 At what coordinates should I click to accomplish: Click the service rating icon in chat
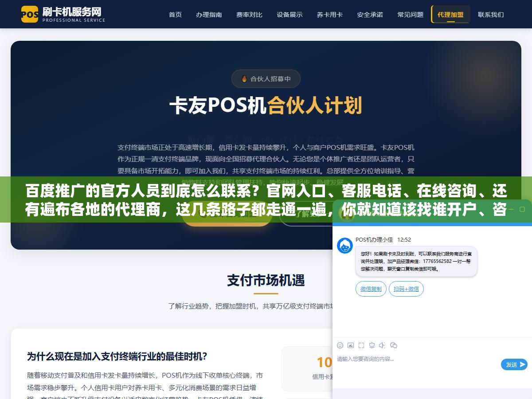click(x=372, y=345)
